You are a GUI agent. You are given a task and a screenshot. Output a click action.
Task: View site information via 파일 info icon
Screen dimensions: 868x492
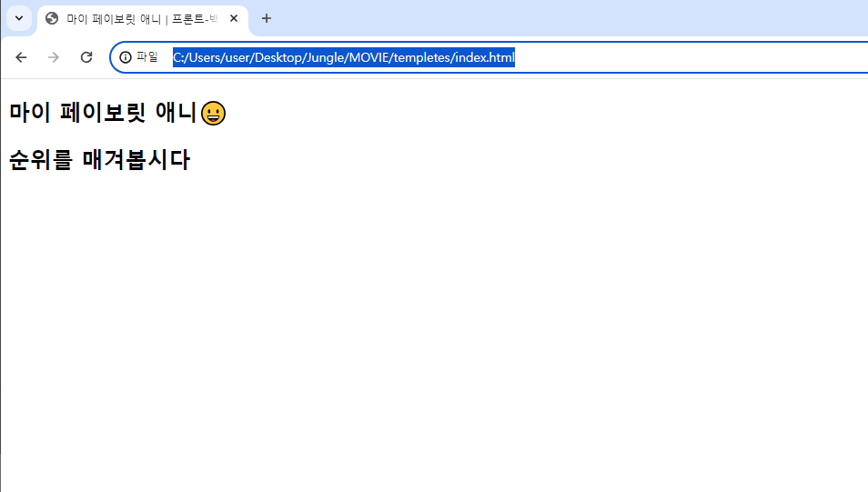coord(139,57)
